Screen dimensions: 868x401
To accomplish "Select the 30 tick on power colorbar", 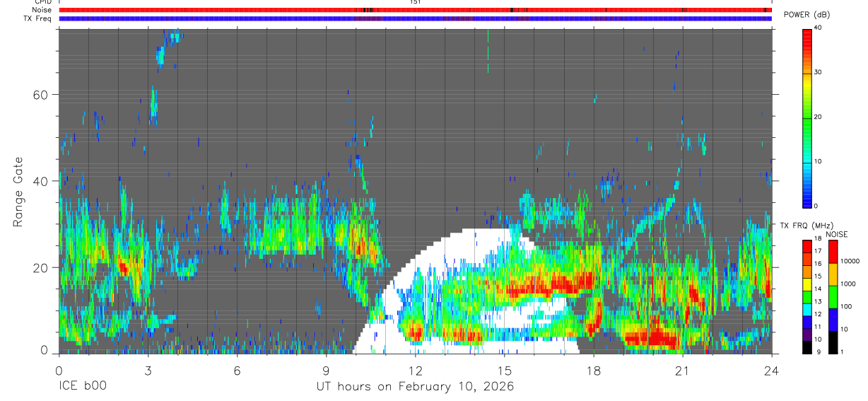I will [x=819, y=72].
